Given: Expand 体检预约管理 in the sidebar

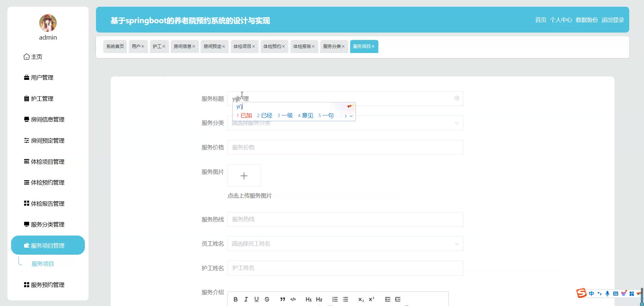Looking at the screenshot, I should tap(48, 183).
